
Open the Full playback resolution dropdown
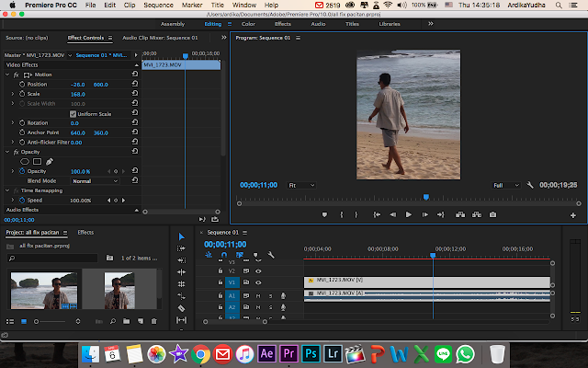pos(506,185)
